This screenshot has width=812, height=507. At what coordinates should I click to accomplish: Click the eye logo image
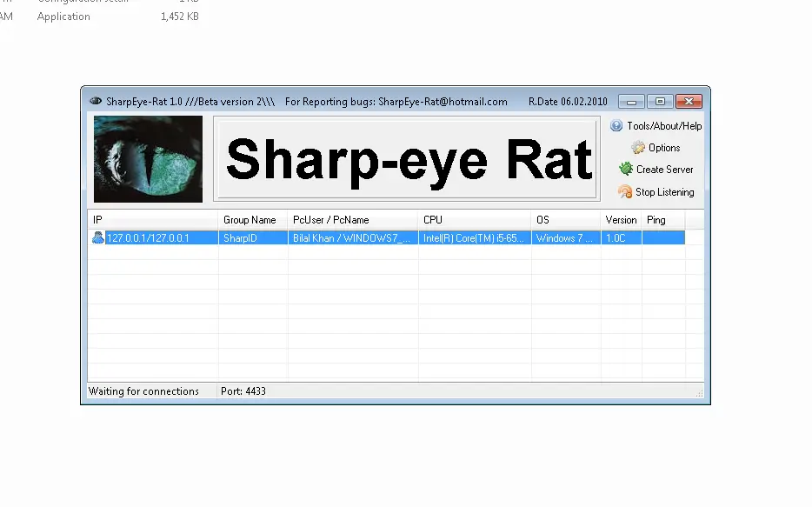pos(147,159)
